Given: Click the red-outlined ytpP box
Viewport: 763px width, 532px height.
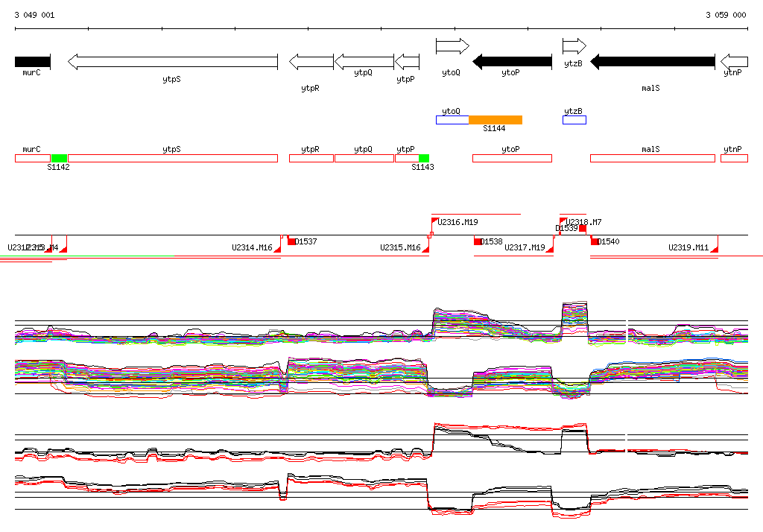Looking at the screenshot, I should tap(408, 158).
